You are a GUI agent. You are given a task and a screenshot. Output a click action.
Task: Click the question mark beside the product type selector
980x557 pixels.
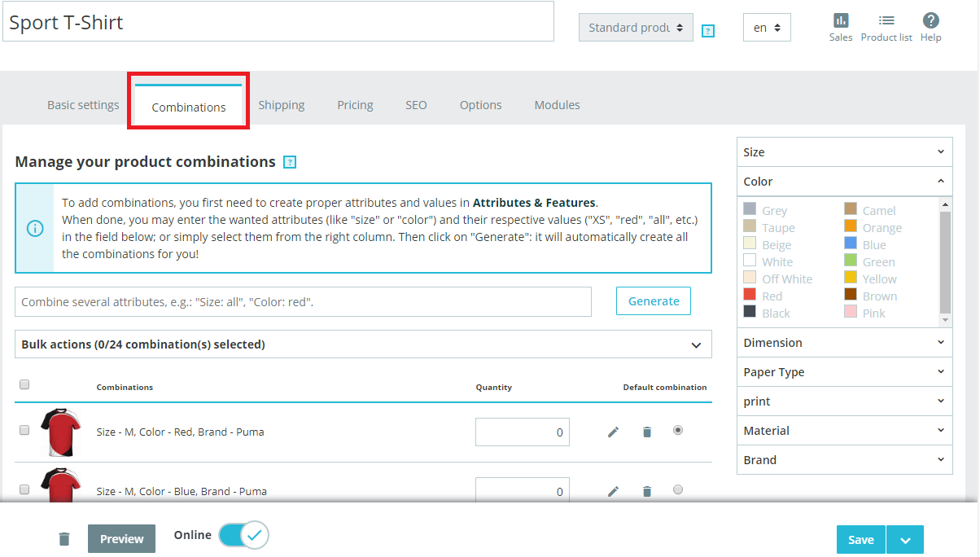[x=707, y=30]
